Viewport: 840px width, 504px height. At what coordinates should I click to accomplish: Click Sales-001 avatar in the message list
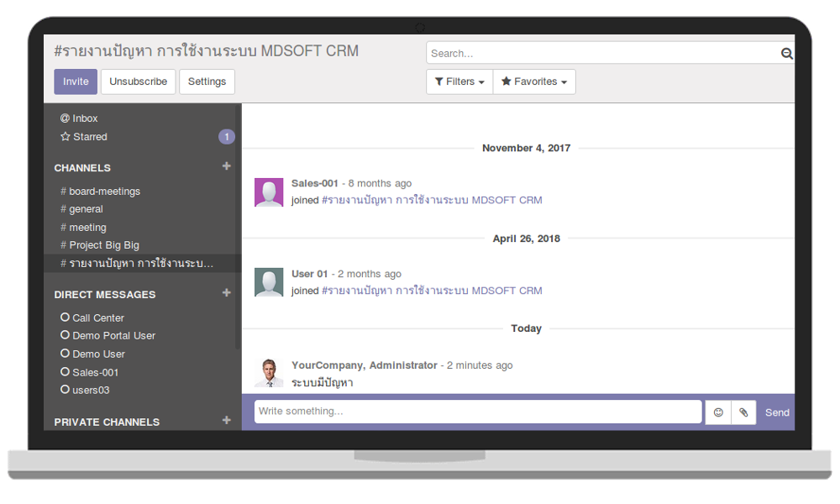(x=269, y=192)
